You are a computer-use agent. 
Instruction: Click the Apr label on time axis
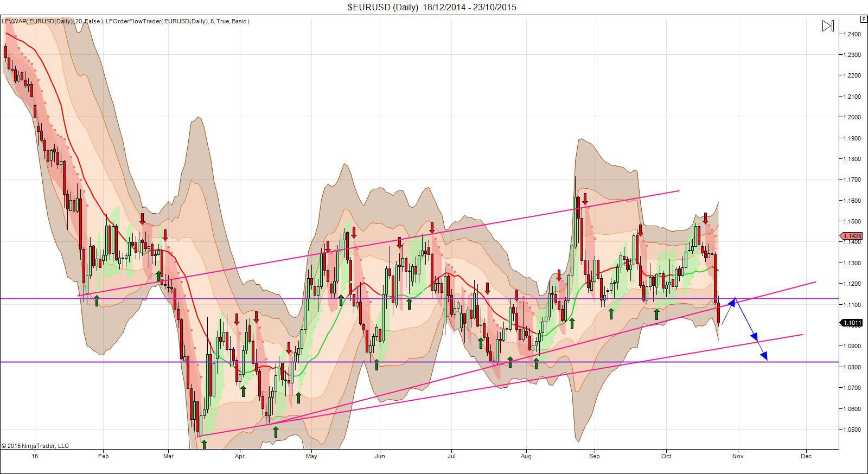pos(239,456)
